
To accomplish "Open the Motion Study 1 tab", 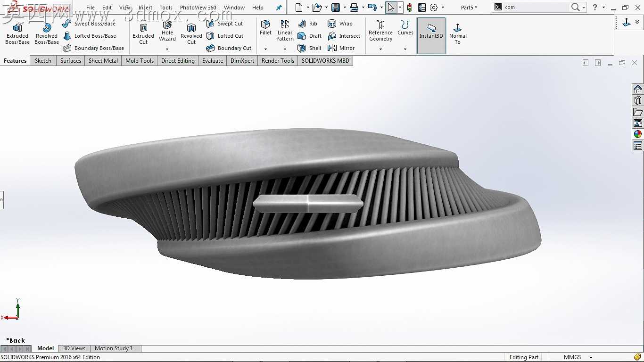I will tap(114, 348).
